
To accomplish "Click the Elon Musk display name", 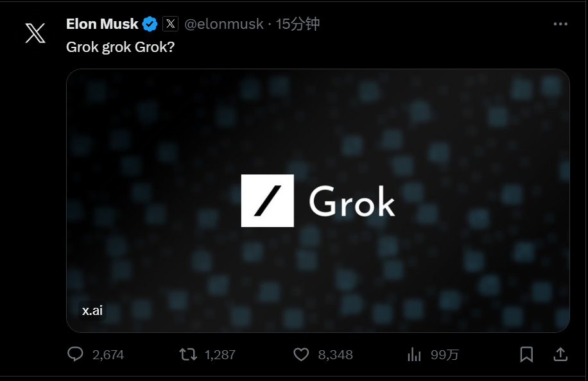I will pyautogui.click(x=102, y=24).
